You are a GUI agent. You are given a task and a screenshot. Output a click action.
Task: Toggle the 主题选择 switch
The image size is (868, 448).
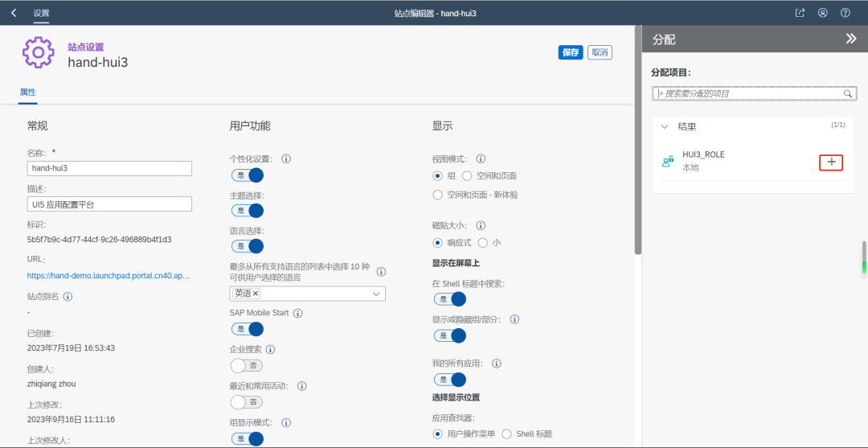point(247,211)
